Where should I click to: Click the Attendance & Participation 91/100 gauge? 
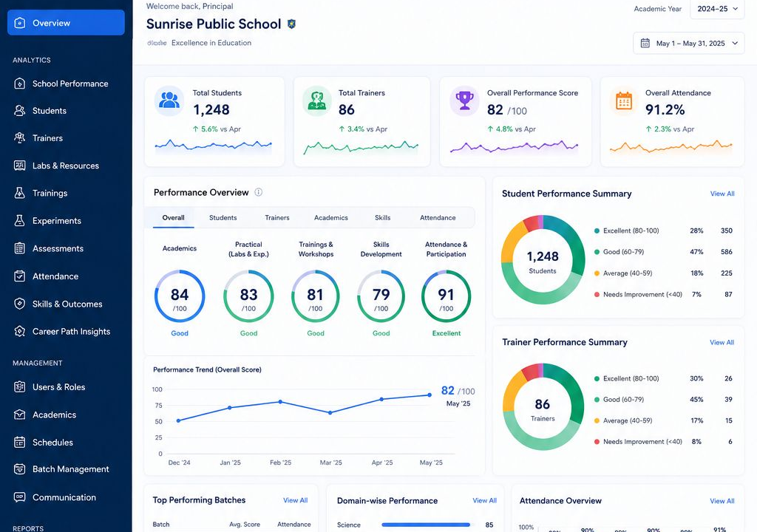pos(446,296)
